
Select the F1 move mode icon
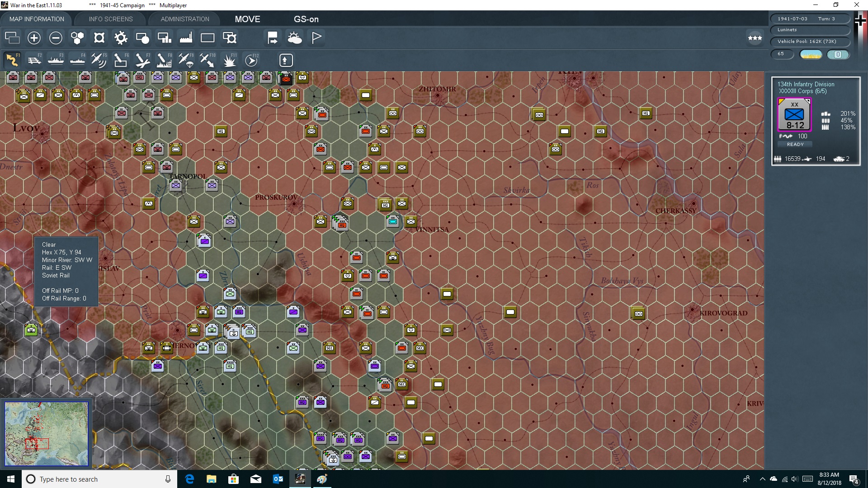click(x=12, y=60)
